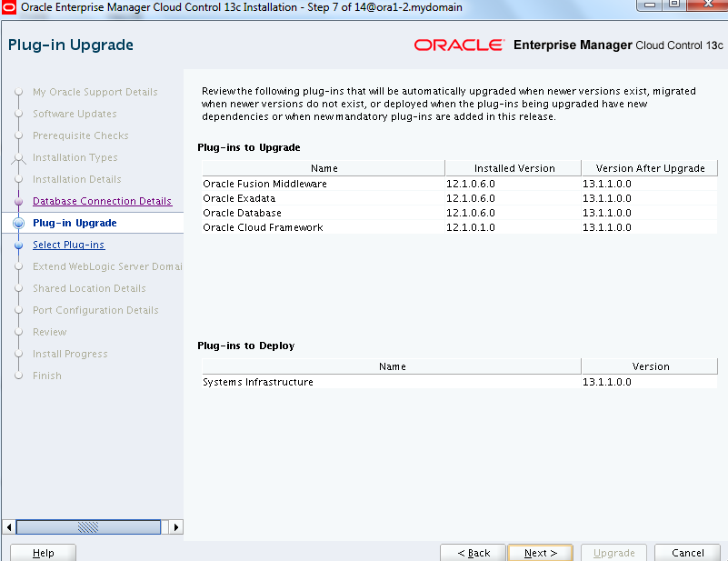This screenshot has width=728, height=561.
Task: Click the Database Connection Details step bullet
Action: tap(18, 201)
